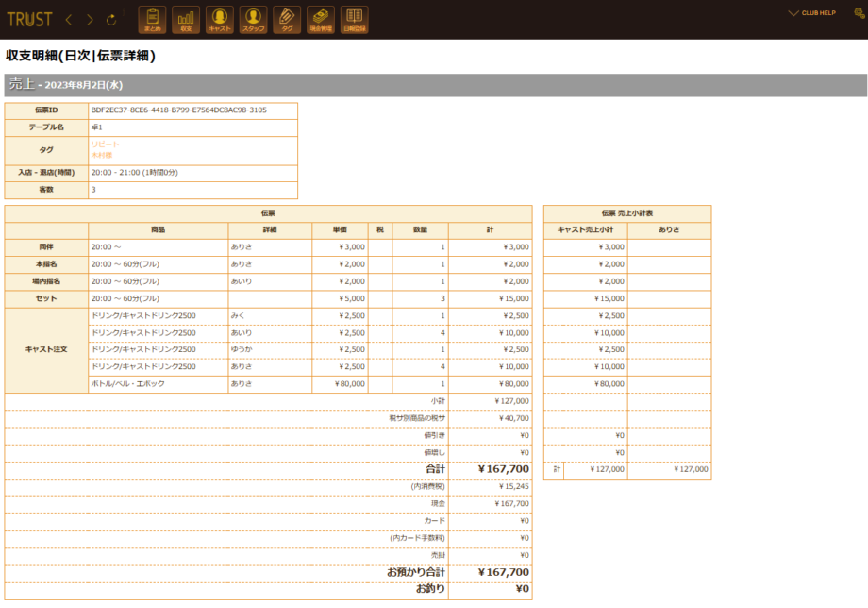Go forward with the right arrow icon
This screenshot has height=608, width=868.
tap(90, 20)
